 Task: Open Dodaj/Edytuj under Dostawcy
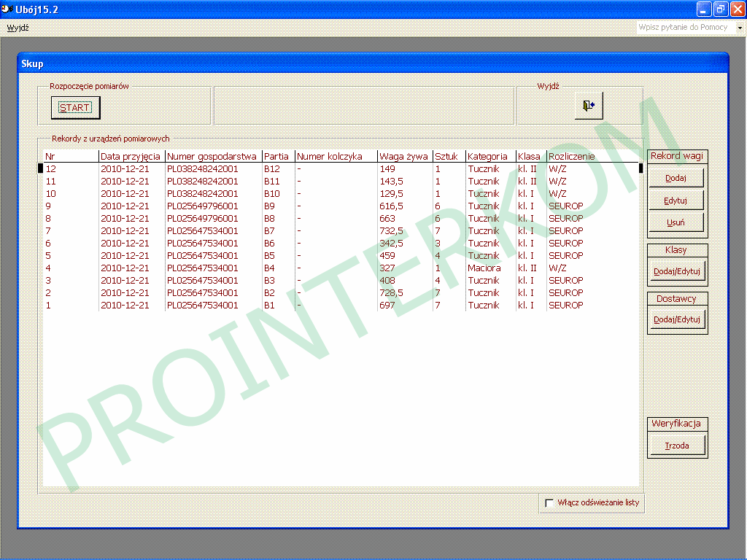(x=676, y=319)
